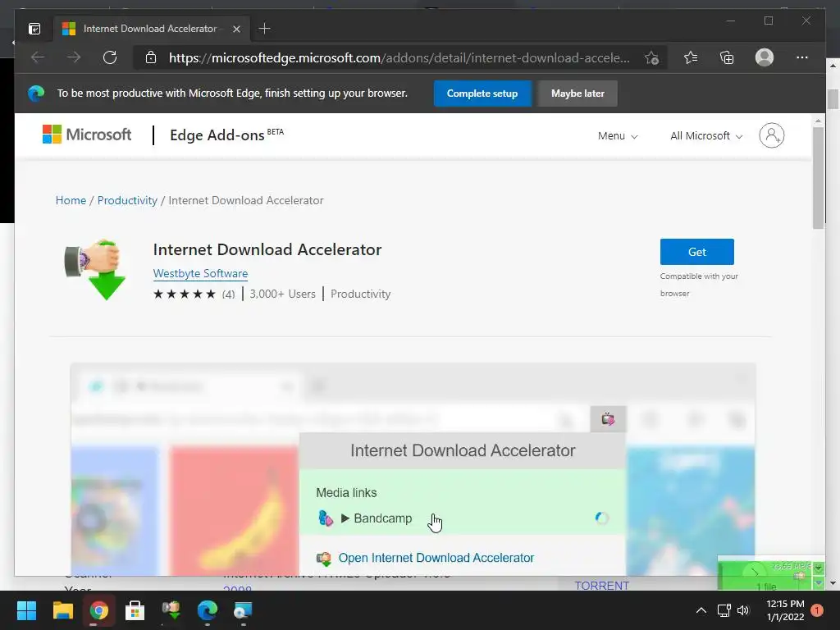
Task: Click the address bar URL field
Action: coord(399,58)
